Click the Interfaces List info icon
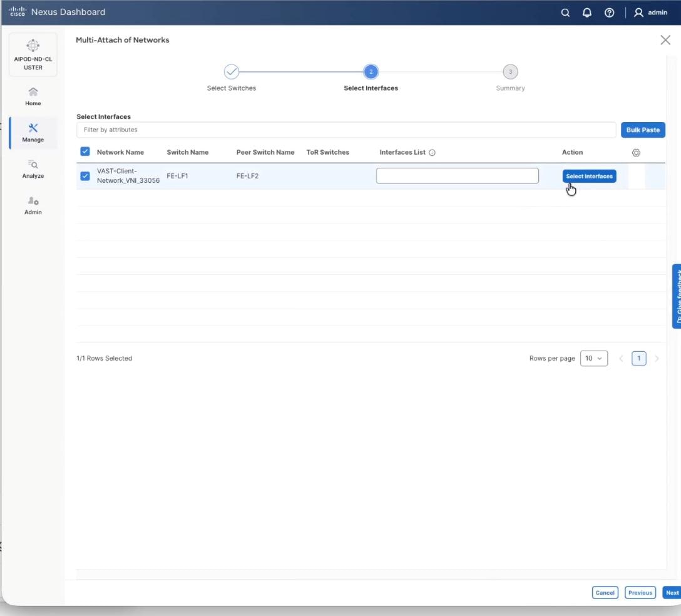 [433, 153]
